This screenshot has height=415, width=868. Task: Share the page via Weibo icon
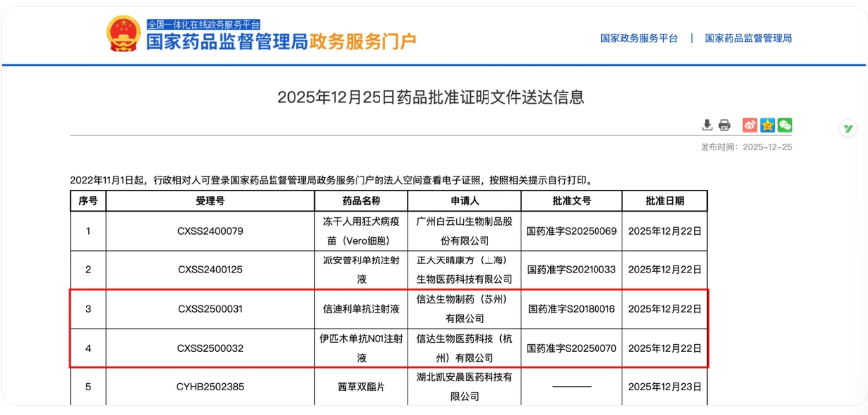[750, 125]
